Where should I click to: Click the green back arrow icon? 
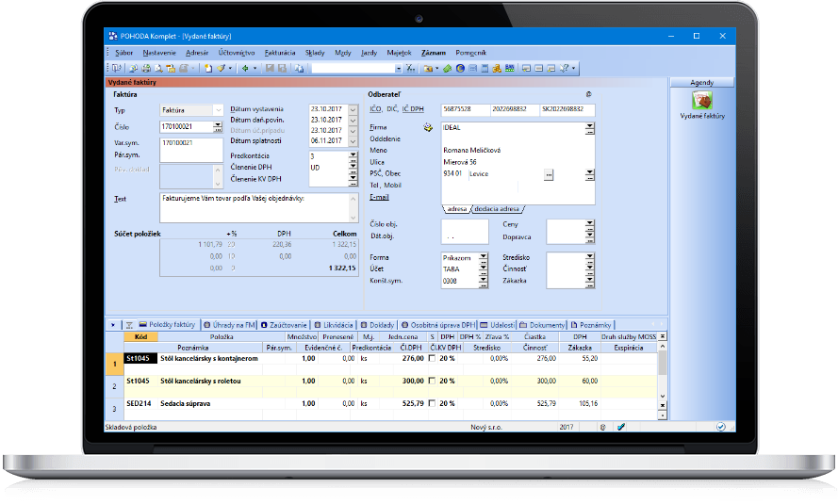point(244,69)
